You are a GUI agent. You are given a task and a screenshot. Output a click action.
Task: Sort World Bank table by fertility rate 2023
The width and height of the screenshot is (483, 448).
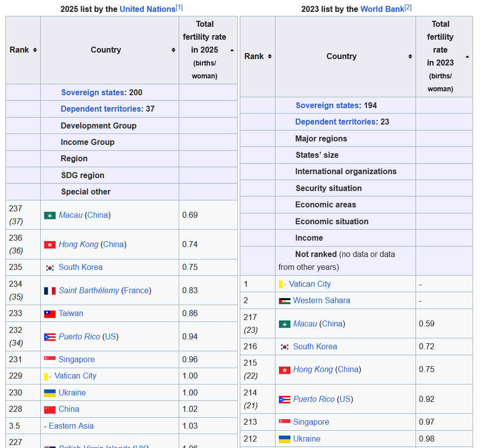tap(467, 57)
